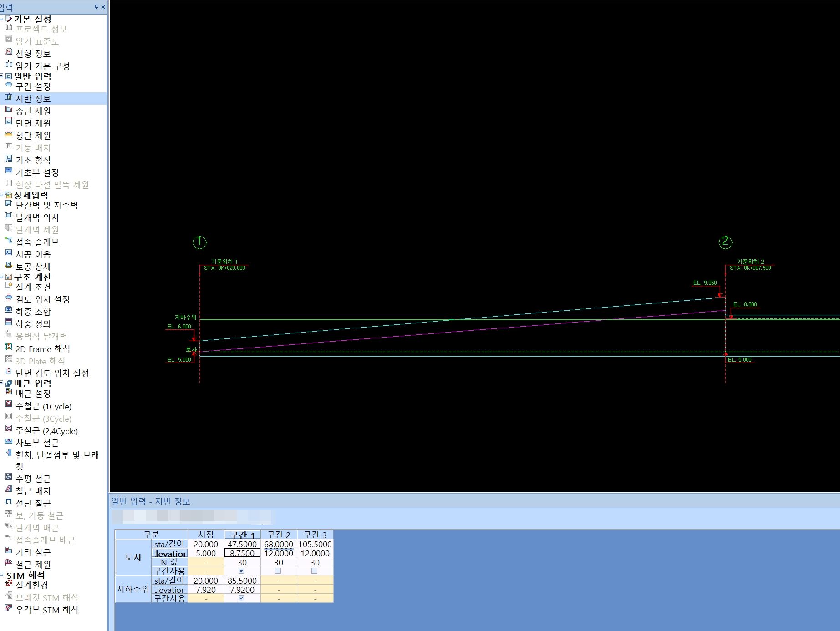The height and width of the screenshot is (631, 840).
Task: Collapse the 상세입력 tree group
Action: (x=2, y=195)
